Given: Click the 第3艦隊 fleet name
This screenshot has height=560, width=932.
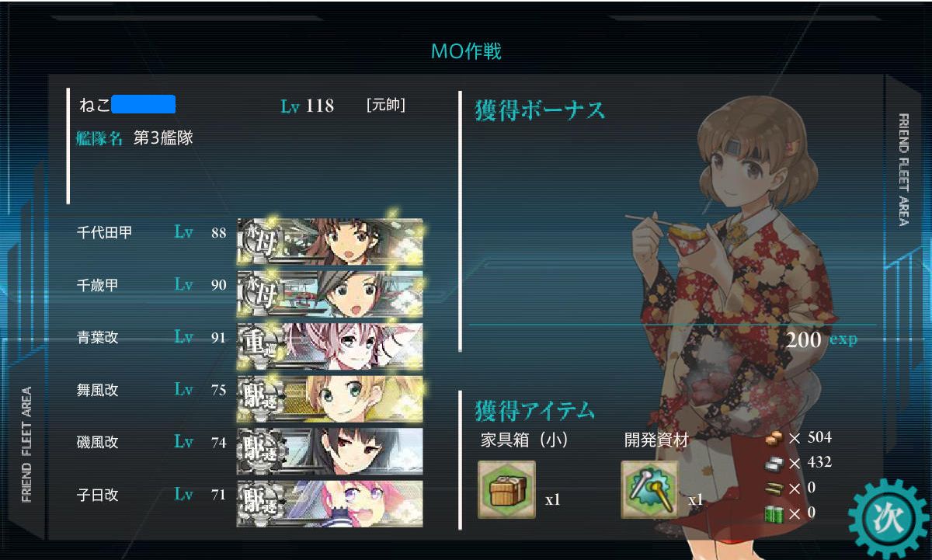Looking at the screenshot, I should click(x=164, y=139).
